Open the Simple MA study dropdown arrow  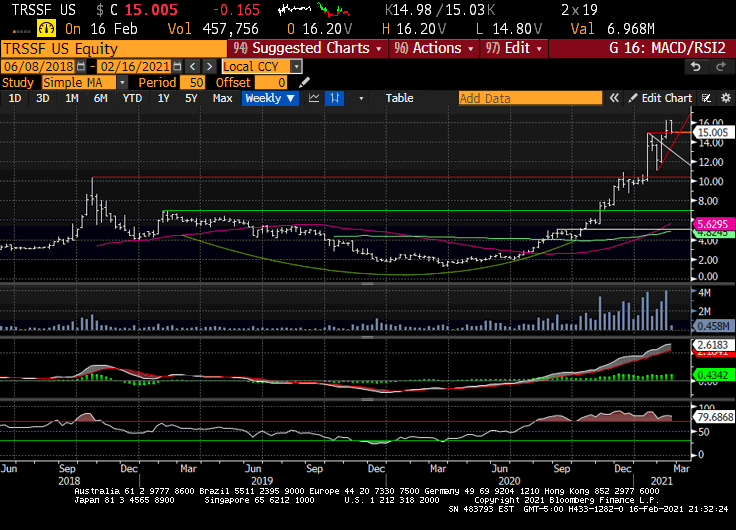pos(122,83)
